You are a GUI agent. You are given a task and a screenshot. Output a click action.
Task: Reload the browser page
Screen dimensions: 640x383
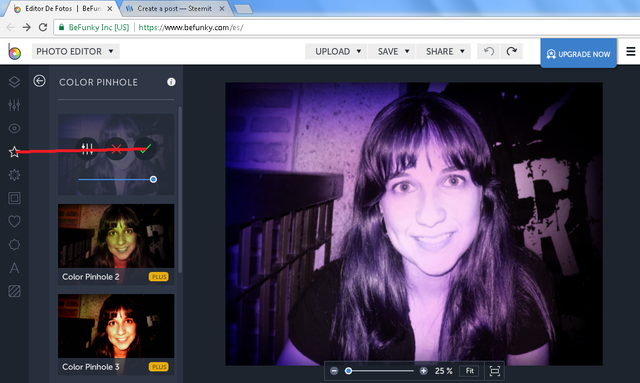coord(42,27)
